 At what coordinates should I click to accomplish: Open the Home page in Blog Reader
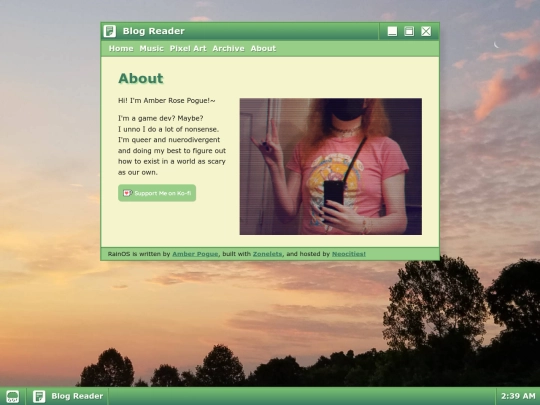tap(121, 49)
